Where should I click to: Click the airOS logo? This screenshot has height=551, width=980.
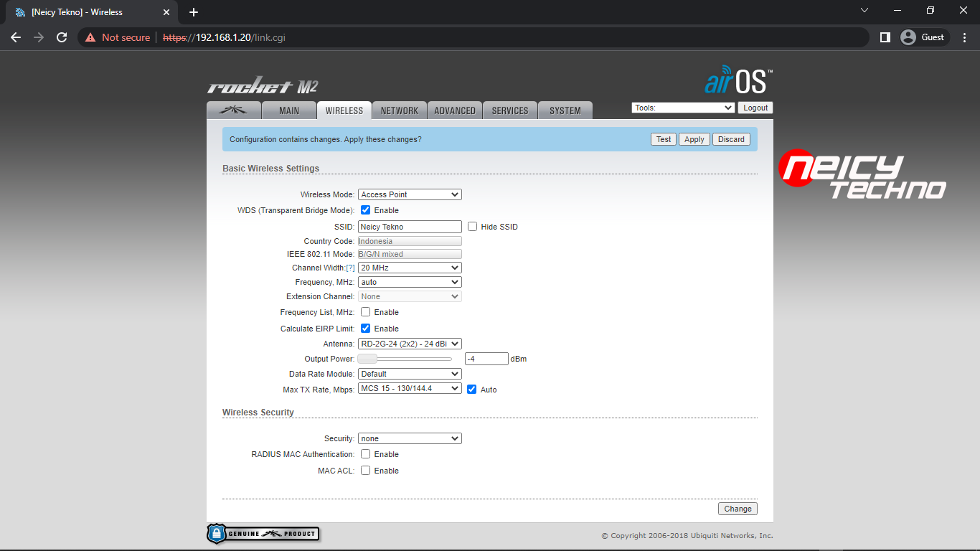coord(738,80)
